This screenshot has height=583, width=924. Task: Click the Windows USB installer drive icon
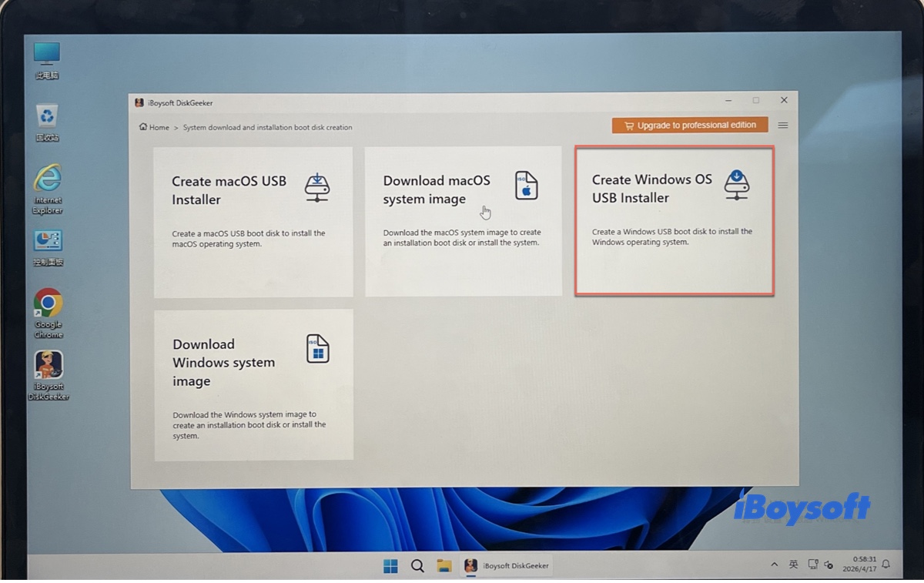tap(737, 186)
